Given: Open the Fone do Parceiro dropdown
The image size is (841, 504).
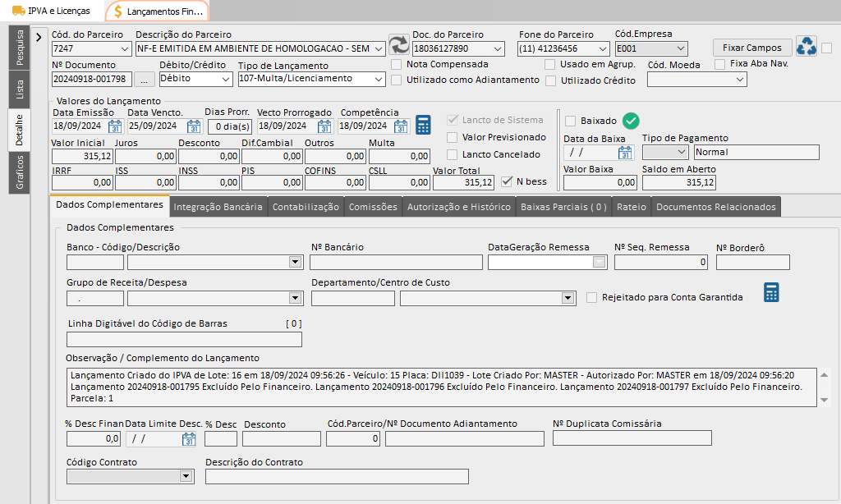Looking at the screenshot, I should [603, 48].
